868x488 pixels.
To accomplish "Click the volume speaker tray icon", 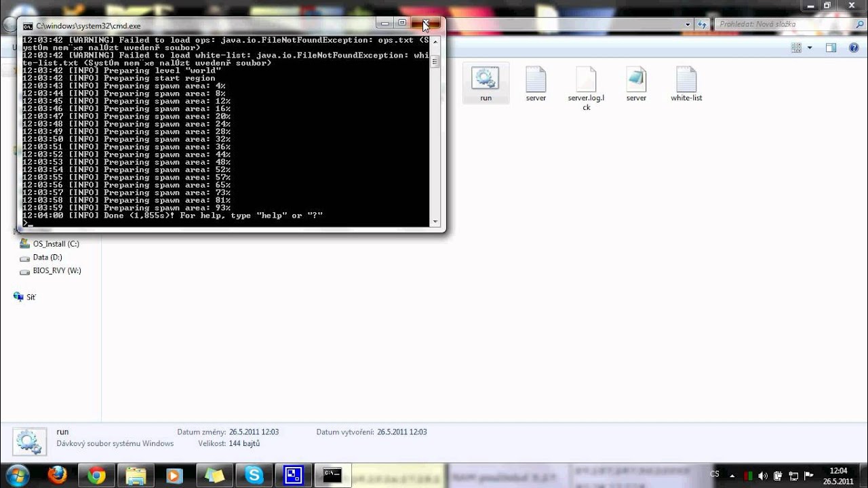I will click(763, 476).
